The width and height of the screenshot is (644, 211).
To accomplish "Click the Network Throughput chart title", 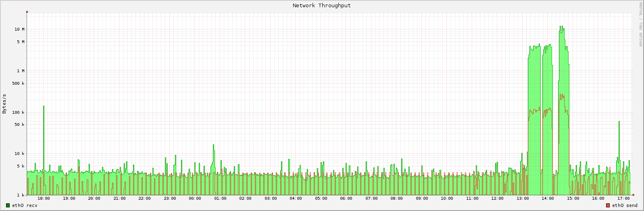I will pyautogui.click(x=321, y=6).
